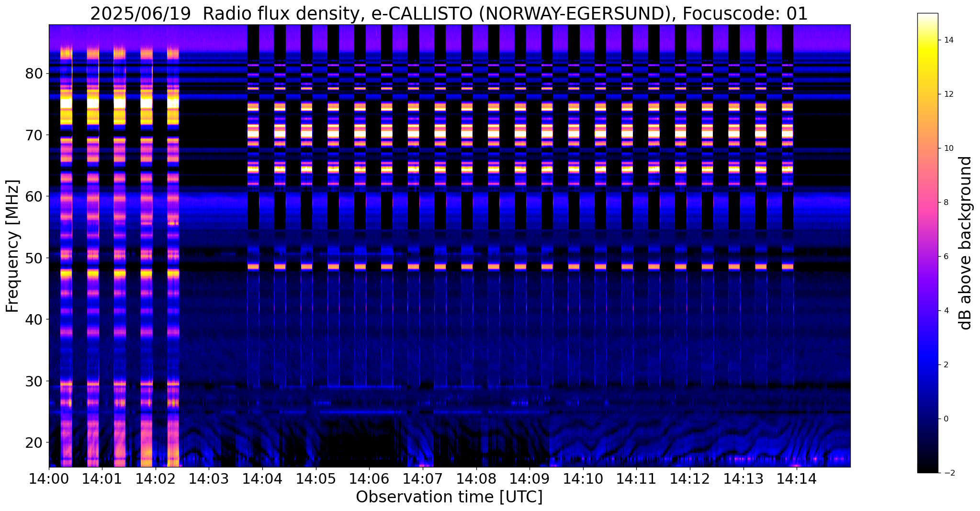Click the 60 frequency tick label
This screenshot has height=511, width=980.
click(35, 196)
